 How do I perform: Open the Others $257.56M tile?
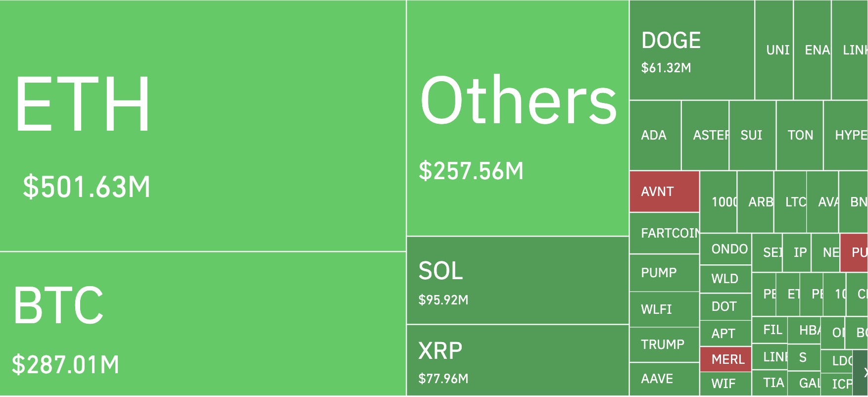pos(518,119)
